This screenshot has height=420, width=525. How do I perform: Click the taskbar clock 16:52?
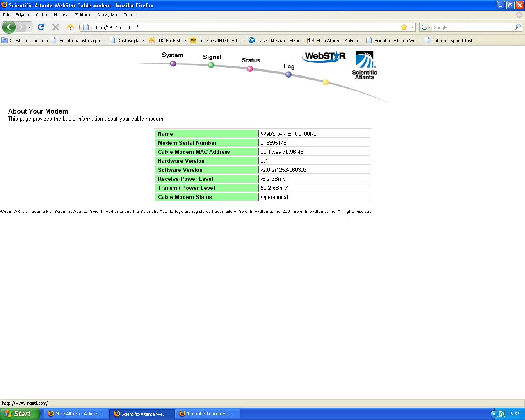[514, 414]
